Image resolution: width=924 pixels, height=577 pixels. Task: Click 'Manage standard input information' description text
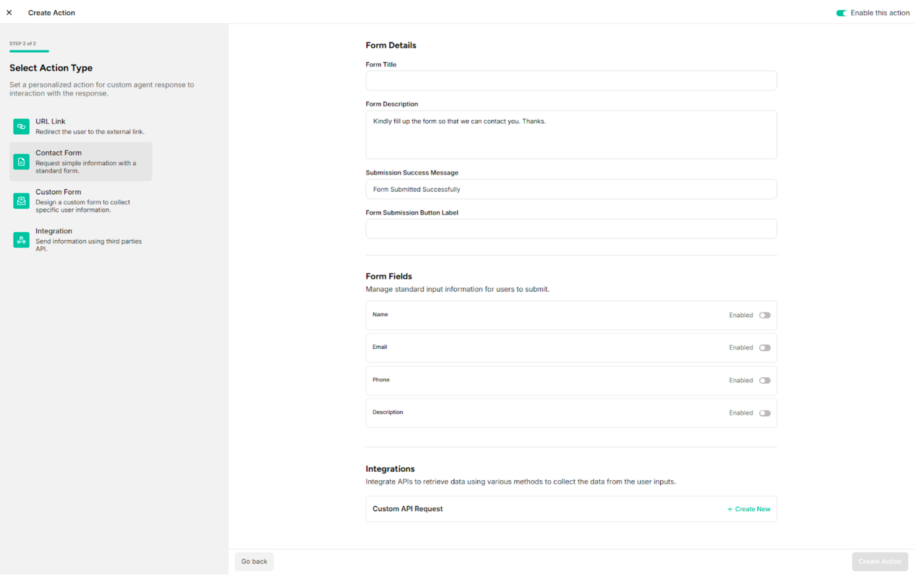click(457, 289)
